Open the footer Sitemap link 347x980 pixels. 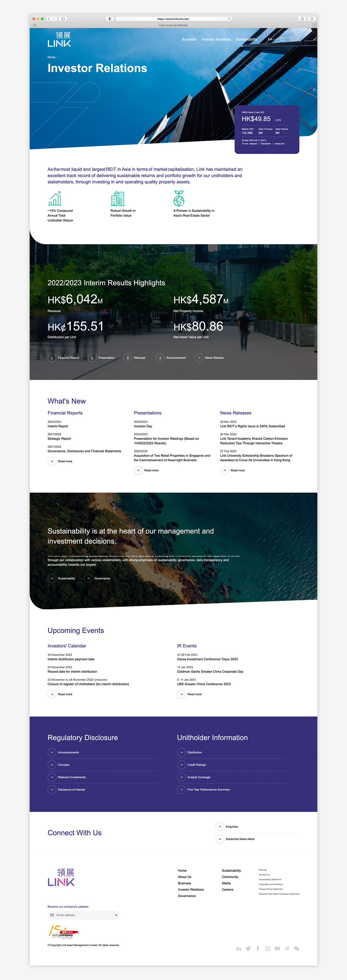263,870
